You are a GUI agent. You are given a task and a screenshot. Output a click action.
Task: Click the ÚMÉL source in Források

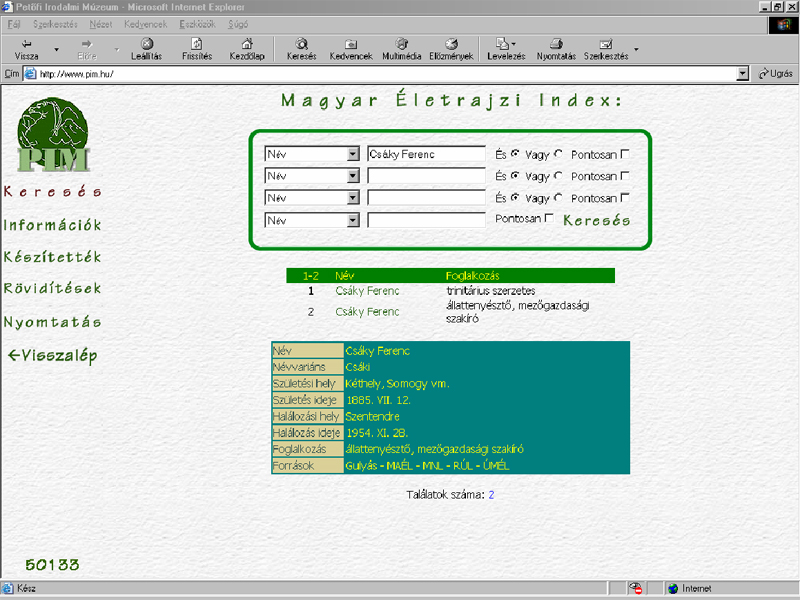click(496, 465)
